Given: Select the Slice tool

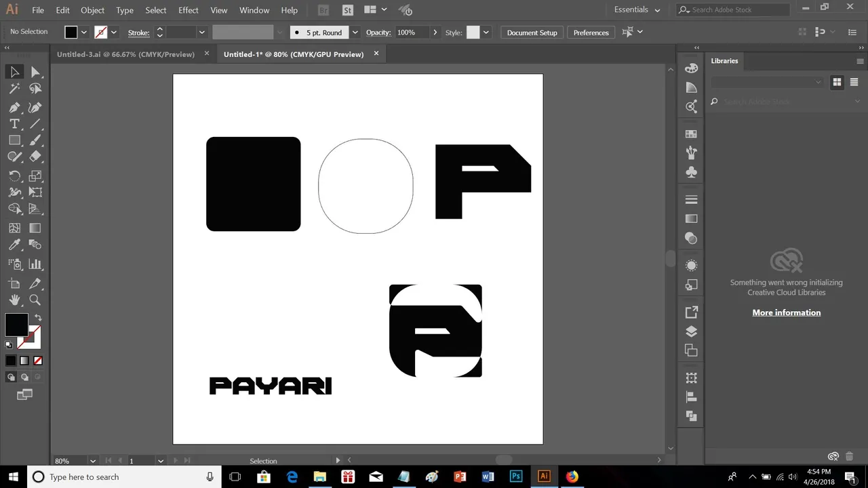Looking at the screenshot, I should [x=35, y=283].
